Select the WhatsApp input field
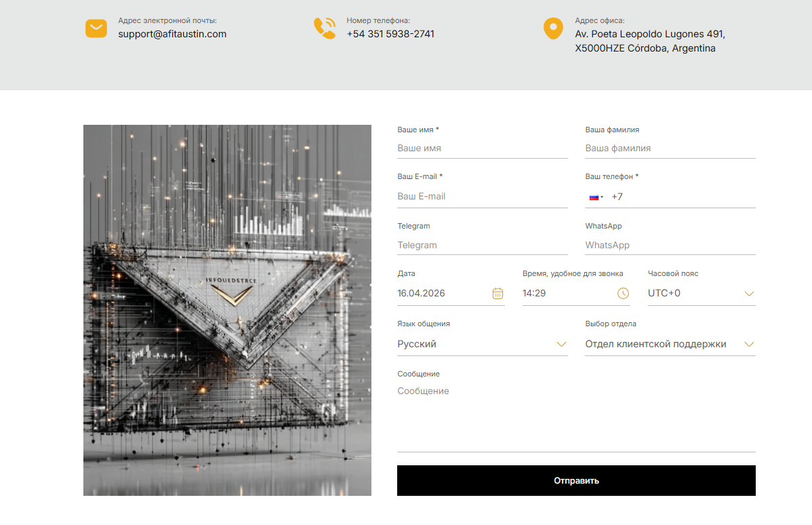This screenshot has width=812, height=525. 670,245
